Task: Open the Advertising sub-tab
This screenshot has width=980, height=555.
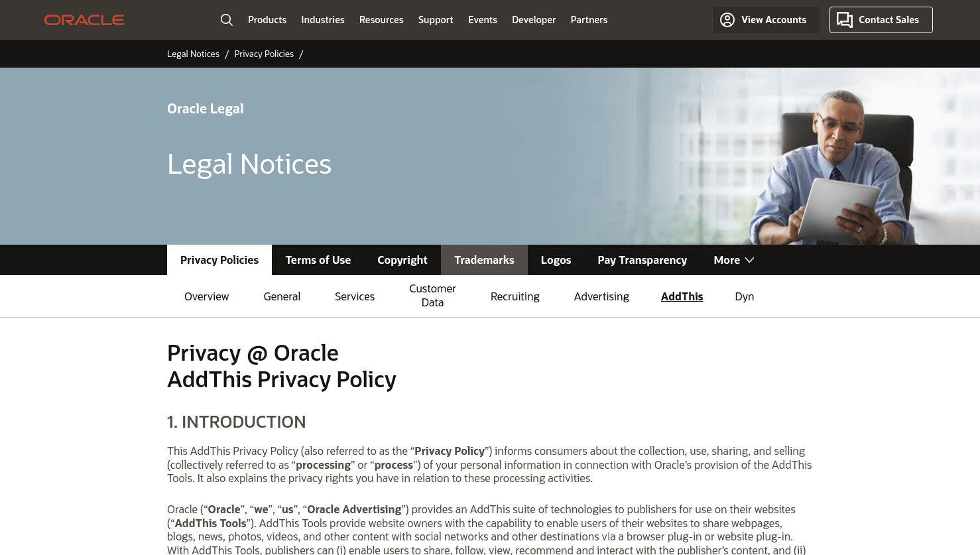Action: [601, 296]
